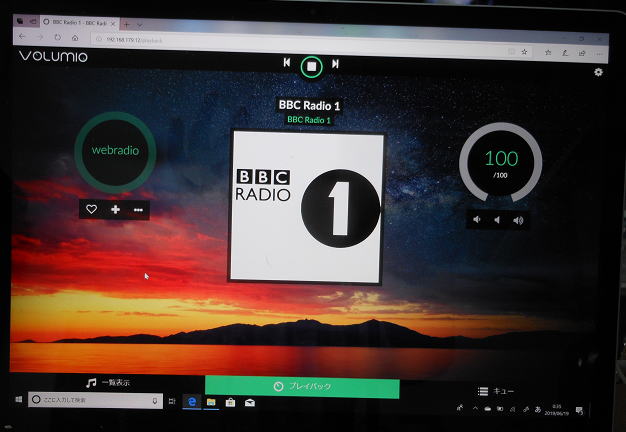This screenshot has width=626, height=432.
Task: Click the webradio progress circle
Action: pos(115,152)
